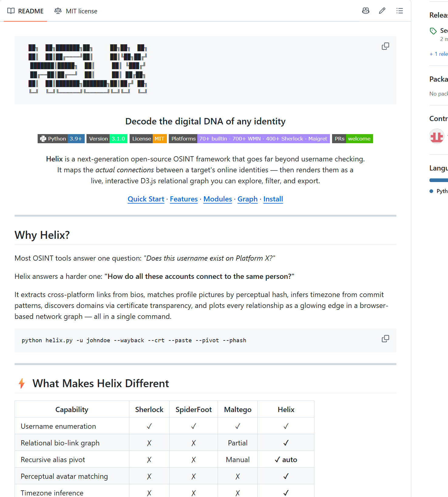Follow the Quick Start link
The width and height of the screenshot is (448, 497).
(146, 199)
